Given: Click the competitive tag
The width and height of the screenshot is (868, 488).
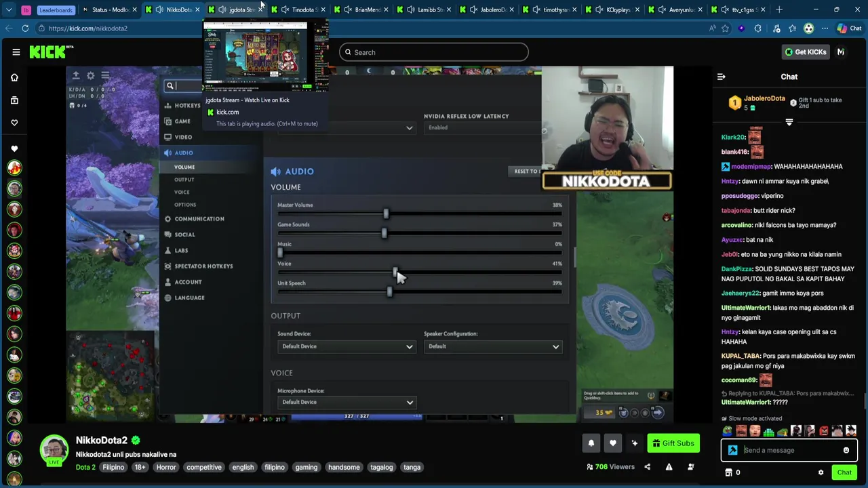Looking at the screenshot, I should click(x=204, y=467).
